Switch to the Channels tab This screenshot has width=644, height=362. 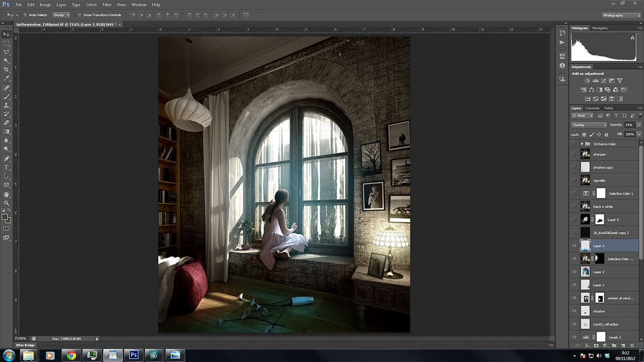[592, 108]
